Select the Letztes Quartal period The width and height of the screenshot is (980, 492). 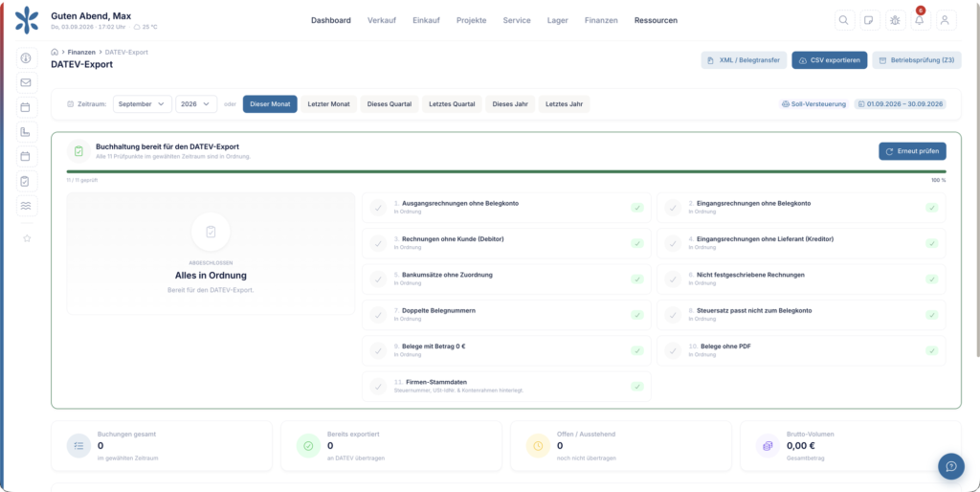pos(452,103)
